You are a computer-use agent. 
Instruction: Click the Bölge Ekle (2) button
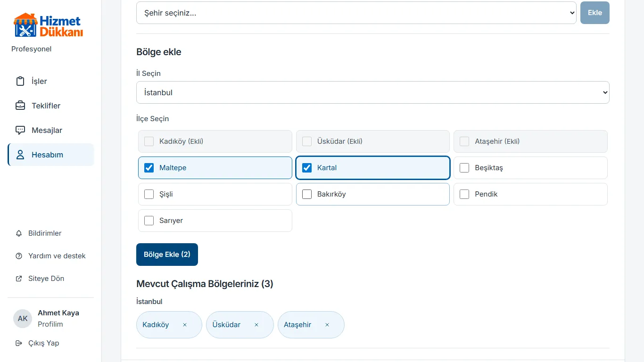167,255
